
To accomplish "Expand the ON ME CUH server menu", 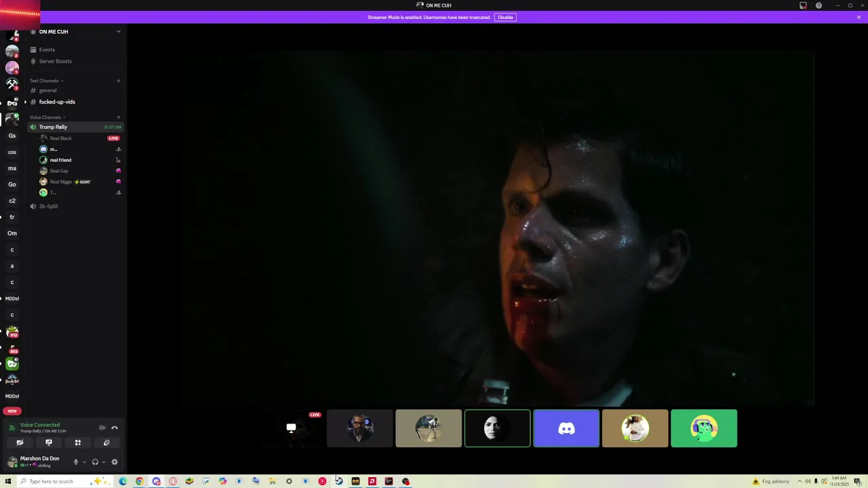I will coord(118,32).
